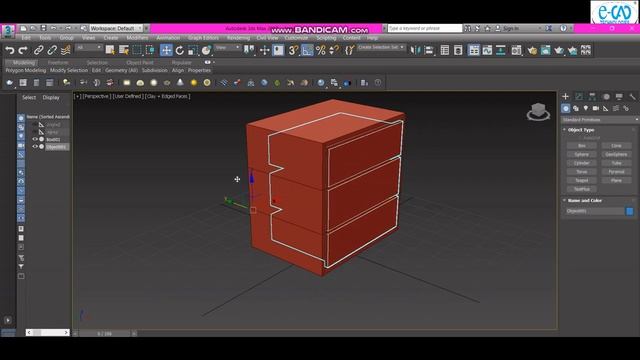
Task: Open Select by Name dialog
Action: pyautogui.click(x=123, y=50)
